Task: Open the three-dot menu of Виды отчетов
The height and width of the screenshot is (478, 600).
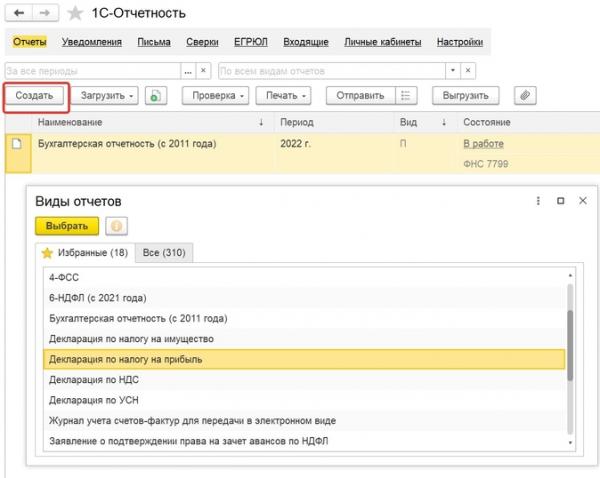Action: coord(538,201)
